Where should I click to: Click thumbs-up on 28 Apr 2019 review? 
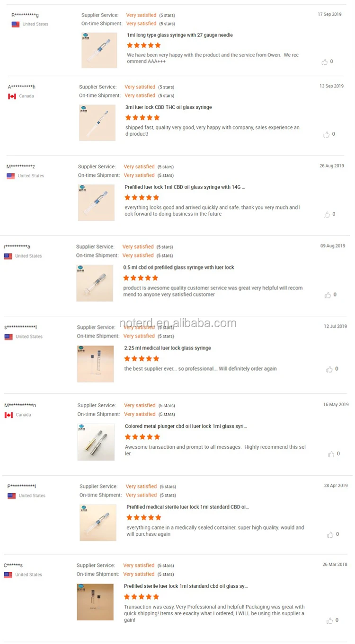[x=330, y=535]
